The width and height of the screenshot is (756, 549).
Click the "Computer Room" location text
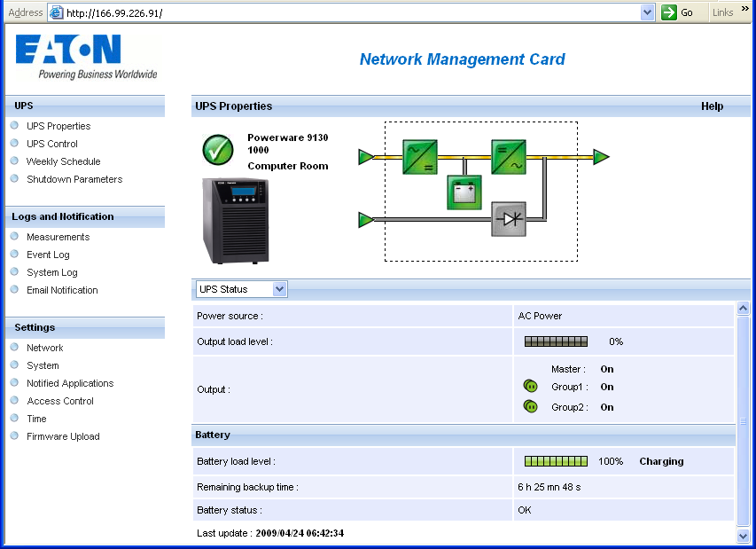(288, 166)
